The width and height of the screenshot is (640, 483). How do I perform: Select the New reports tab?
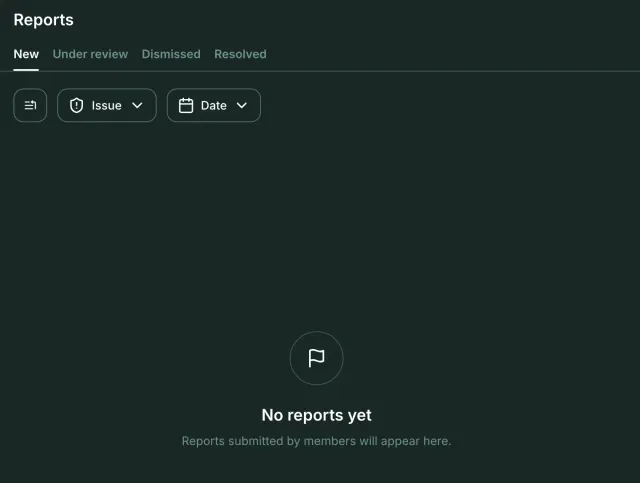(x=26, y=54)
